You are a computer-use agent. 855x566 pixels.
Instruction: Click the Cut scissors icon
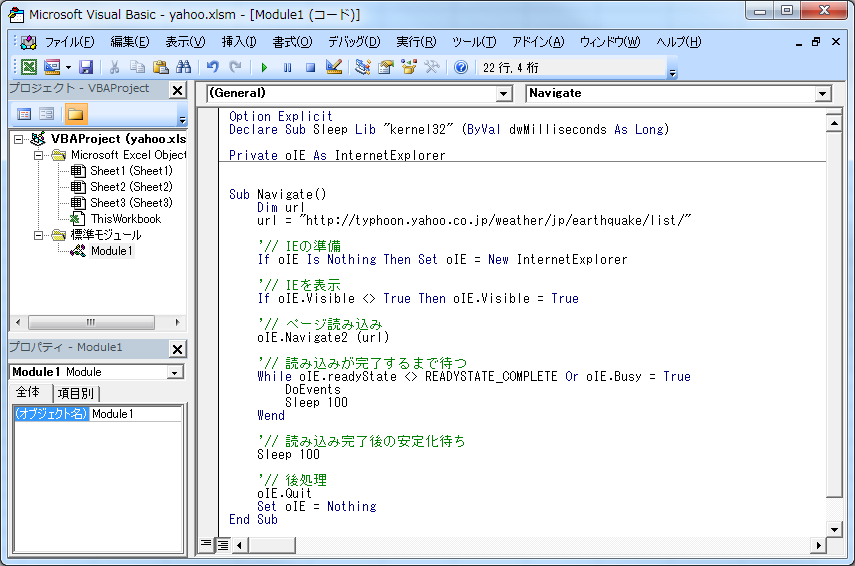point(114,67)
